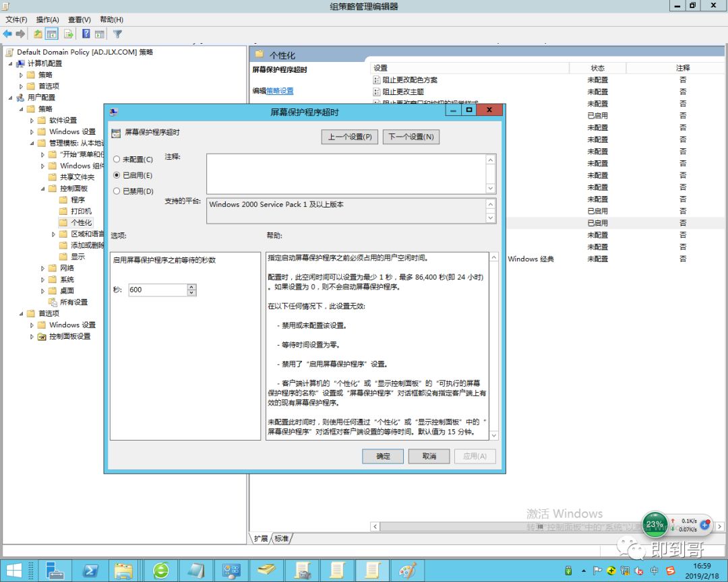Click the 计算机配置 node icon
The image size is (728, 582).
point(20,63)
